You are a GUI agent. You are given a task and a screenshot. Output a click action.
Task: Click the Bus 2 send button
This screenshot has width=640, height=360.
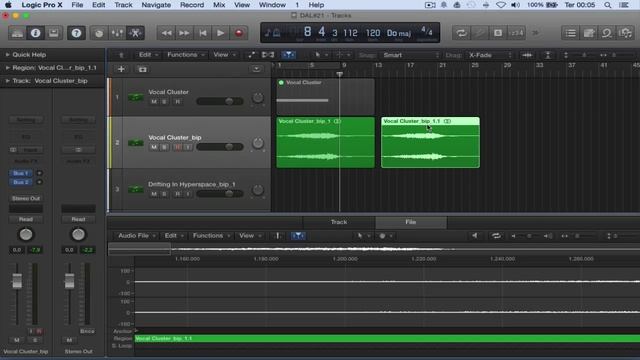click(x=21, y=182)
